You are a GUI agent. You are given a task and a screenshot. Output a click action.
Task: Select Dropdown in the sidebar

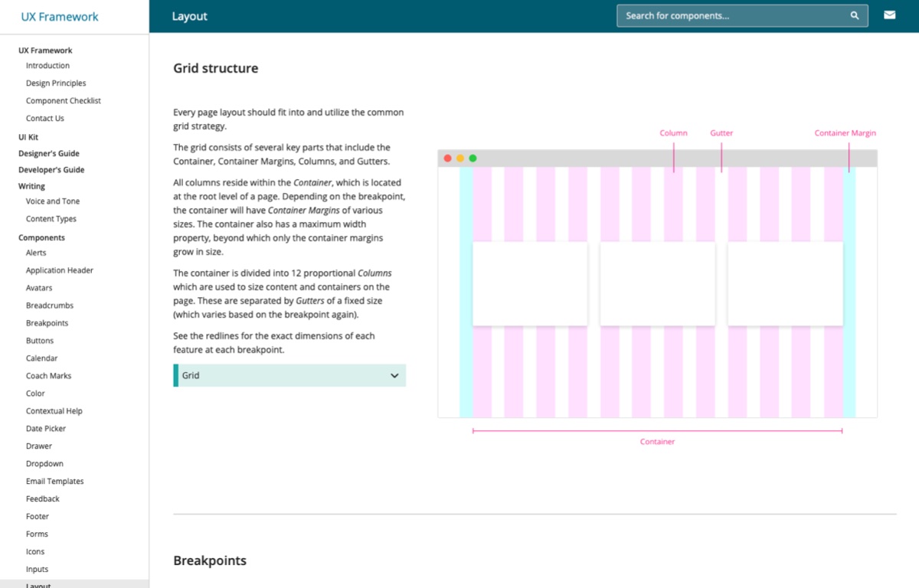click(x=44, y=464)
